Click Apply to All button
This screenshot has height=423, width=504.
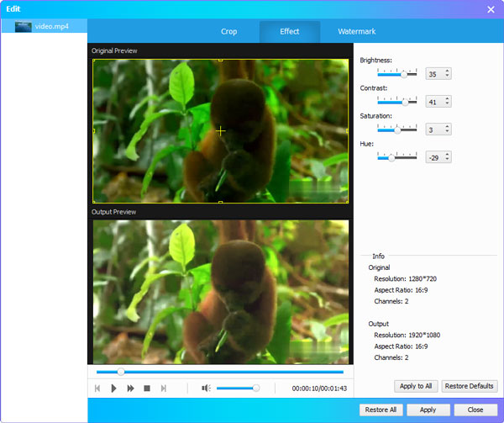point(416,386)
